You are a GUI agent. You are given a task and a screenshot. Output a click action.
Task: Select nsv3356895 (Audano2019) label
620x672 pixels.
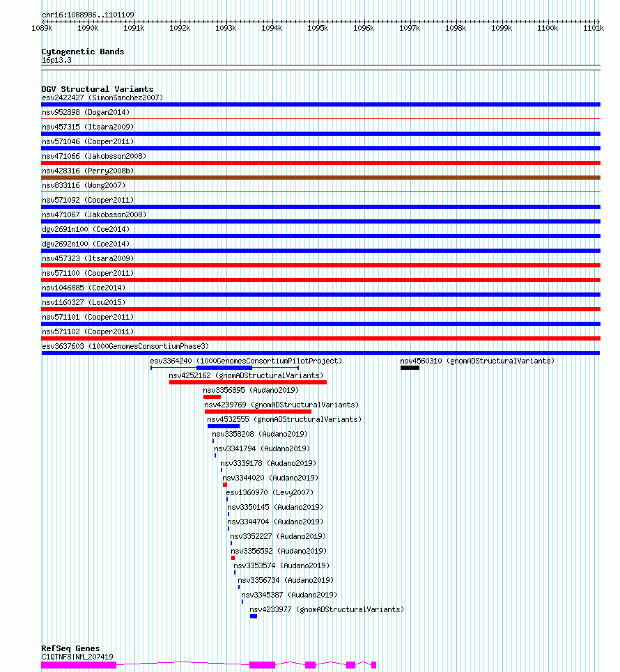point(251,390)
